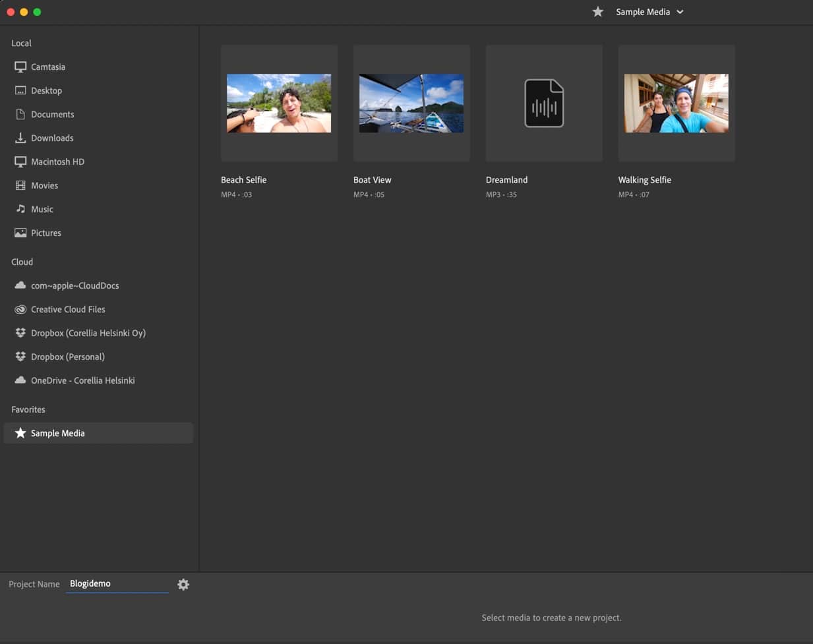813x644 pixels.
Task: Click the Movies filmstrip icon
Action: [20, 185]
